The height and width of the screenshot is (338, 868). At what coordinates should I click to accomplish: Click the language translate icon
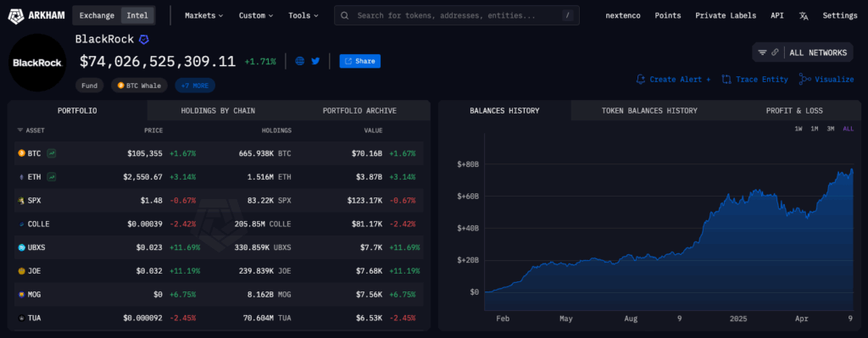[804, 15]
